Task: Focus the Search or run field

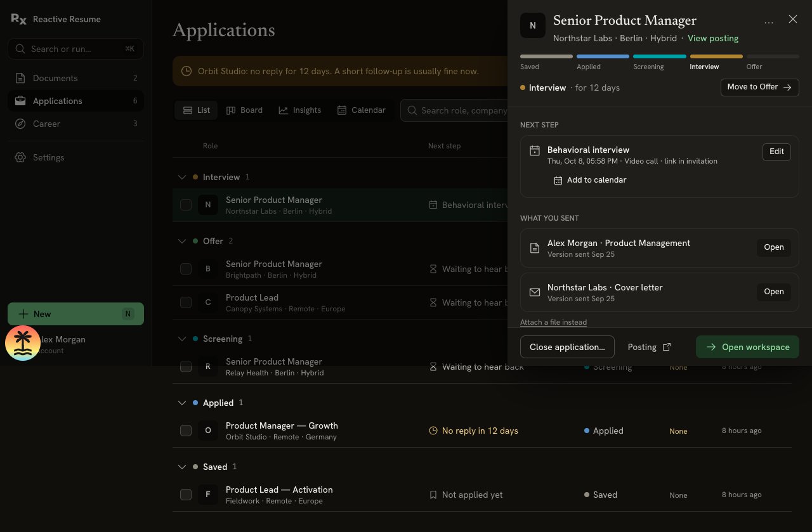Action: click(x=75, y=49)
